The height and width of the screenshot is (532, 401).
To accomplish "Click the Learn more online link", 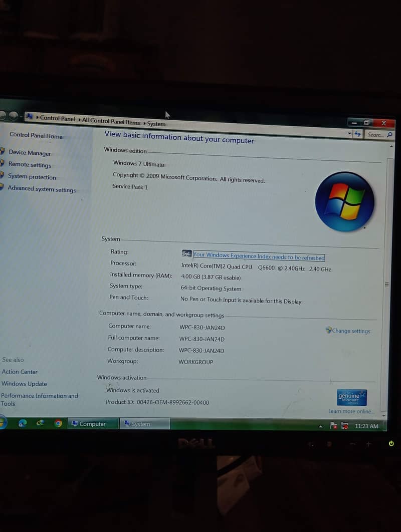I will 350,411.
